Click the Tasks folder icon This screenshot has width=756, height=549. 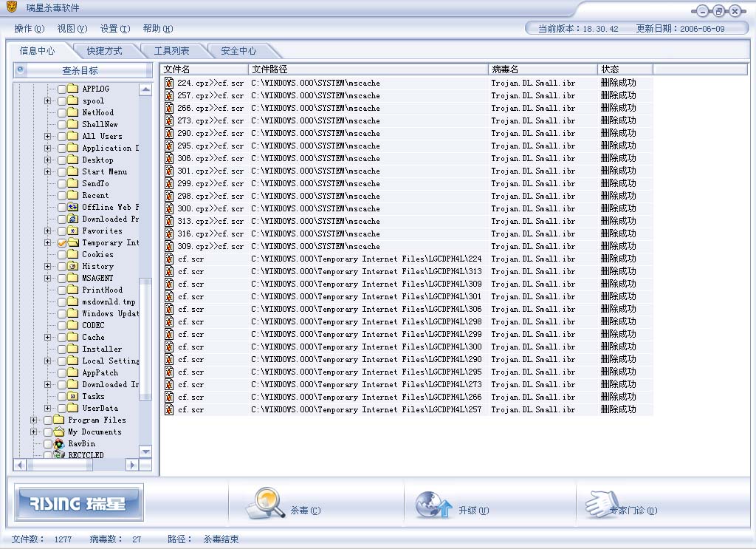point(73,396)
